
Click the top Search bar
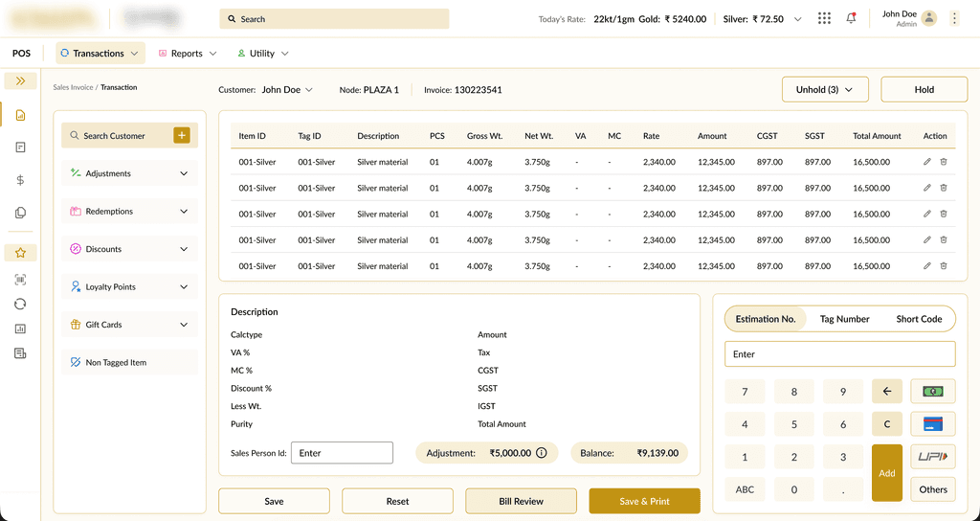[x=334, y=19]
